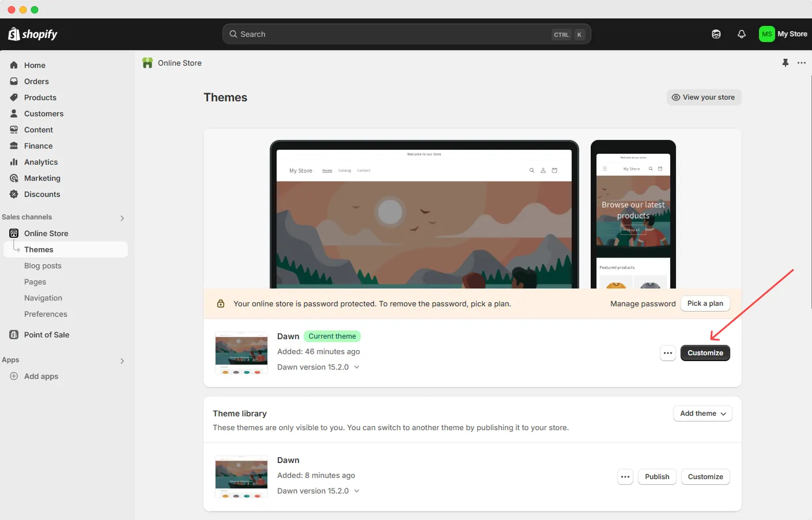This screenshot has height=520, width=812.
Task: Click inside the Search field
Action: (x=403, y=34)
